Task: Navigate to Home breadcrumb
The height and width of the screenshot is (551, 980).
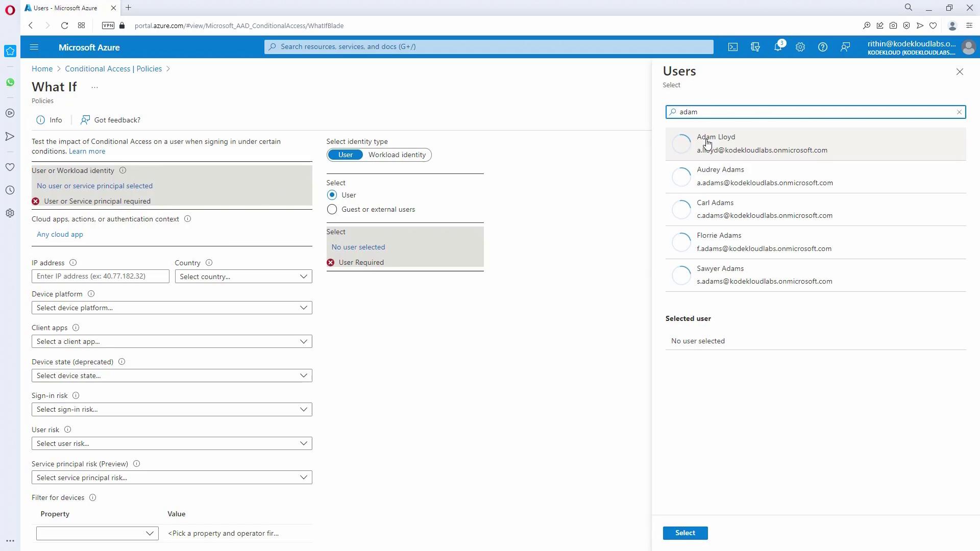Action: tap(42, 69)
